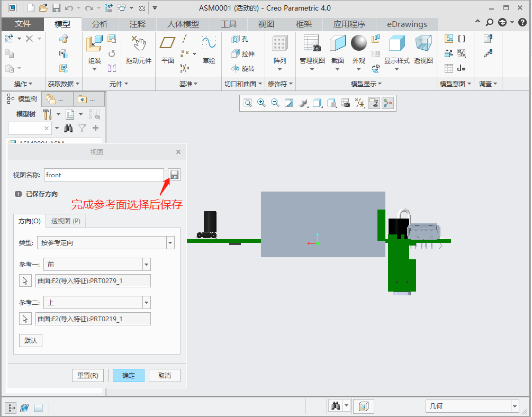Toggle spin center display icon

coord(388,103)
